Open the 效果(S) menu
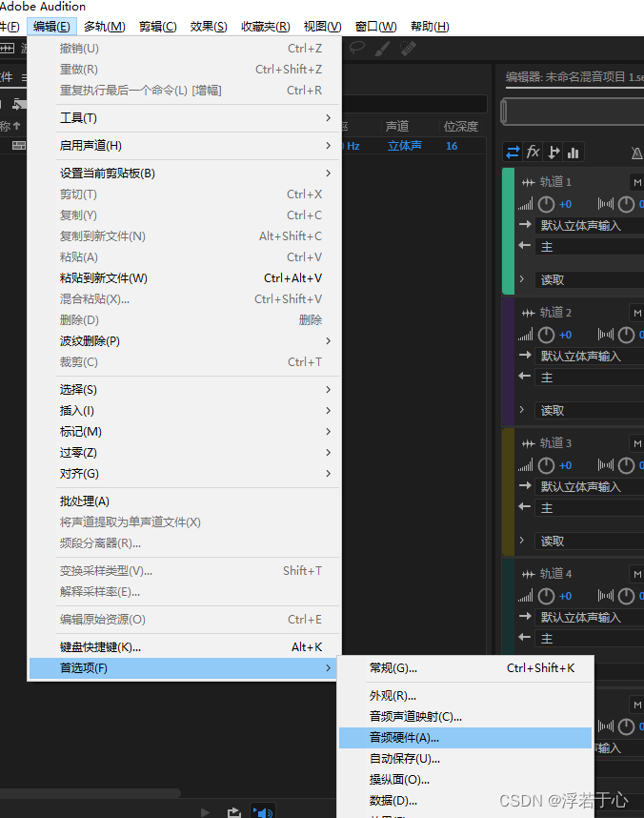644x818 pixels. (x=209, y=26)
